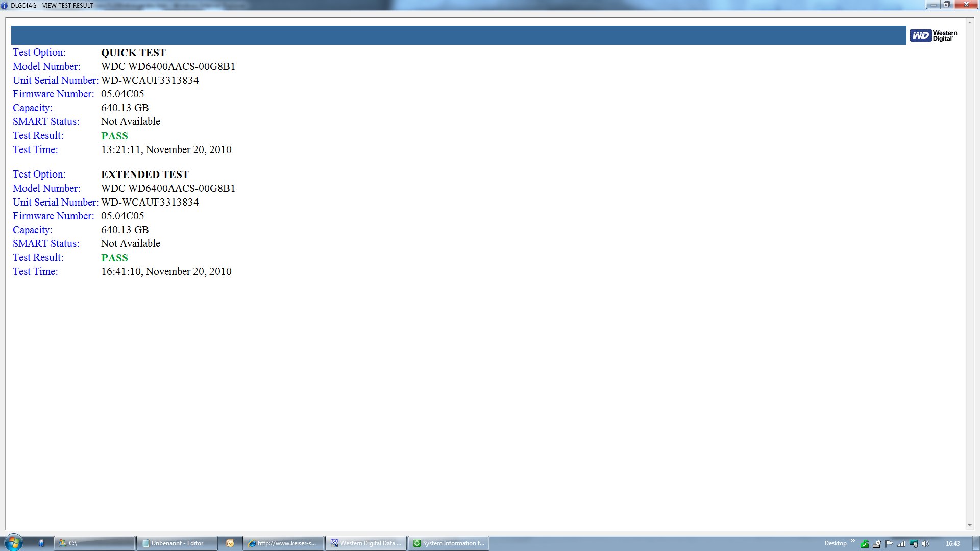Viewport: 980px width, 551px height.
Task: Click the disk drive tray icon
Action: coord(877,544)
